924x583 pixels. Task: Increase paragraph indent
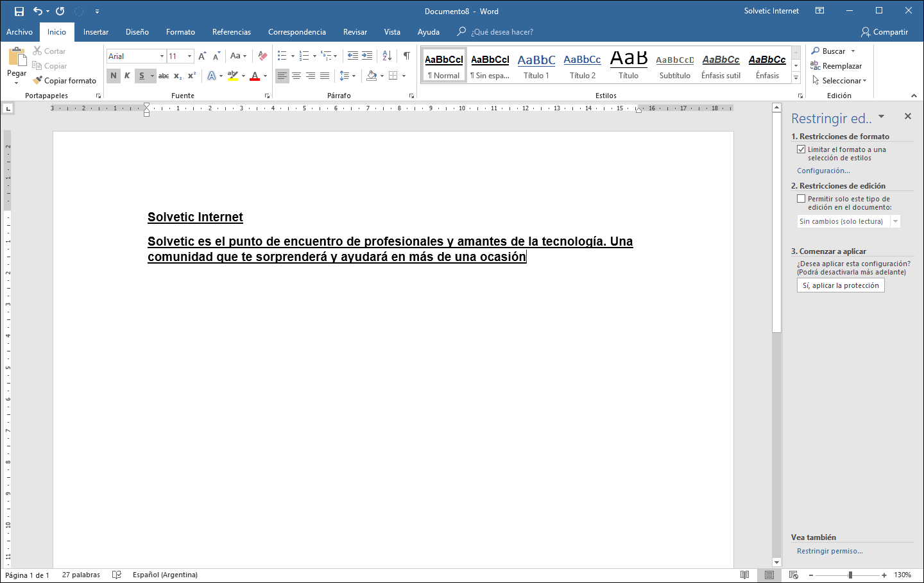367,56
